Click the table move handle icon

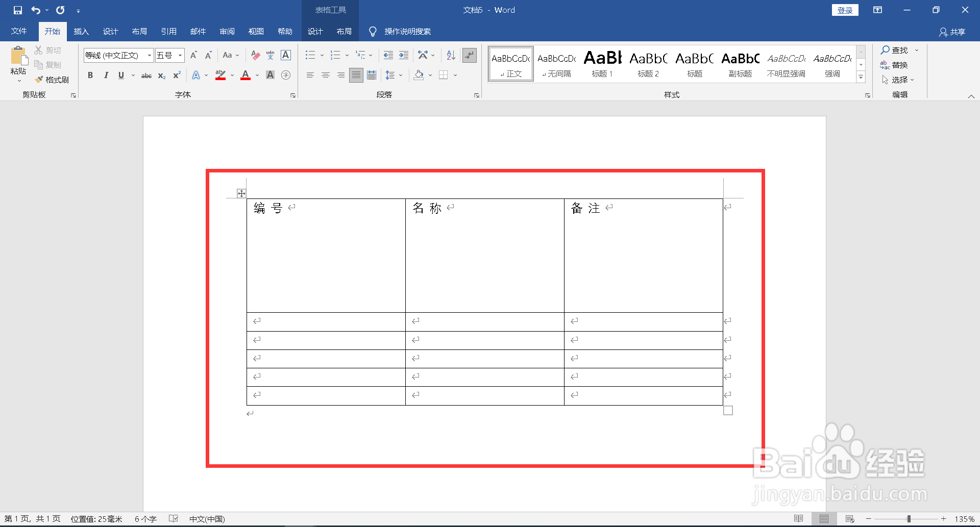click(x=241, y=193)
